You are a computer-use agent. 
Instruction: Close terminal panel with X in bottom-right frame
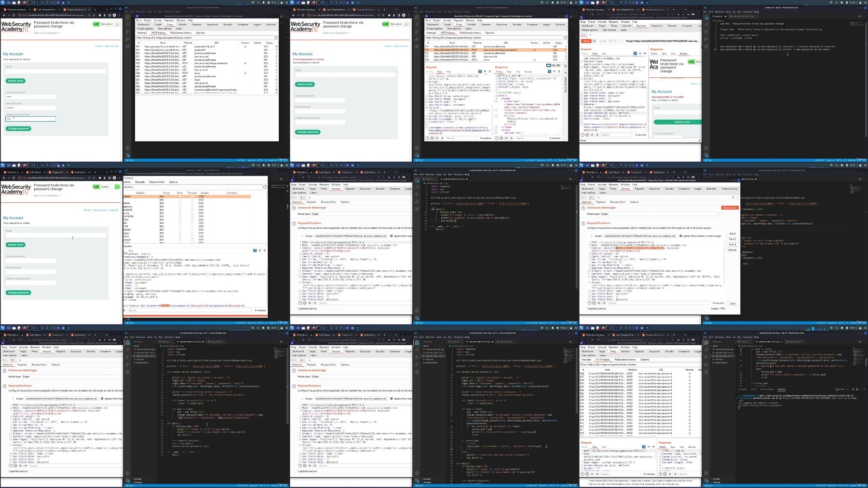[x=864, y=389]
